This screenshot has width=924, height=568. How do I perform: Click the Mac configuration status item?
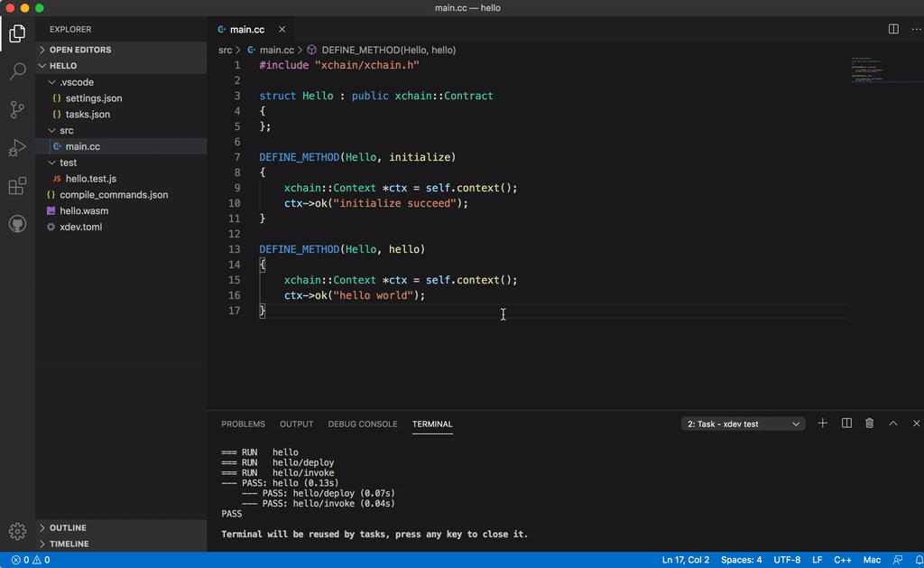pos(872,560)
